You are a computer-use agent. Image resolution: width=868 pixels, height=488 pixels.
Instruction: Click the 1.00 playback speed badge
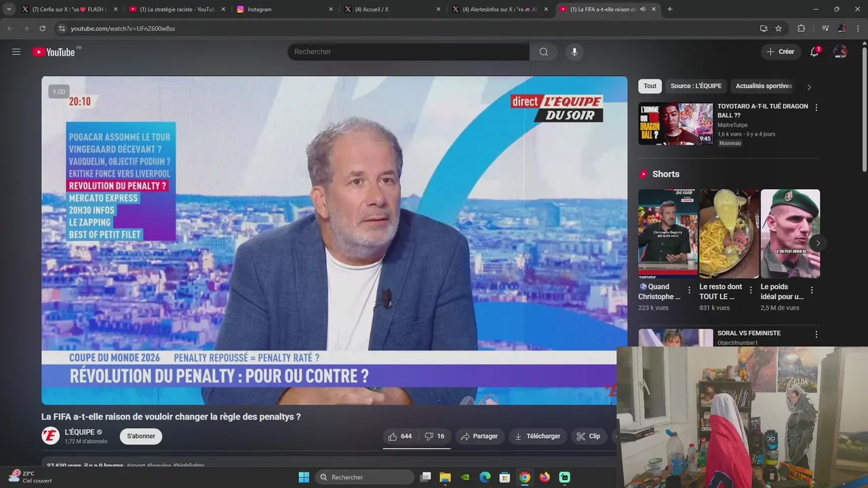pyautogui.click(x=59, y=91)
